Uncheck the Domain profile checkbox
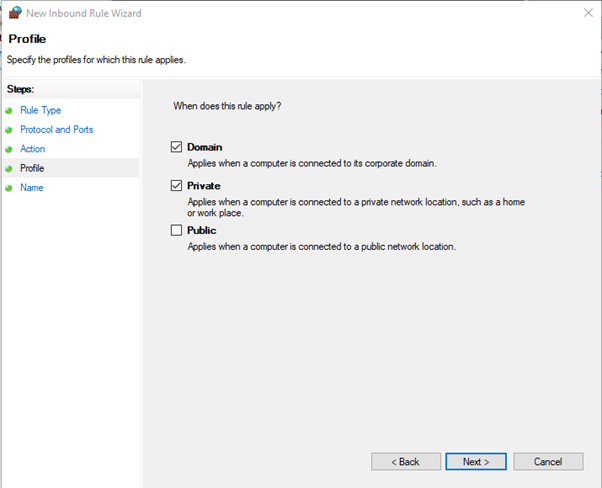 coord(176,147)
